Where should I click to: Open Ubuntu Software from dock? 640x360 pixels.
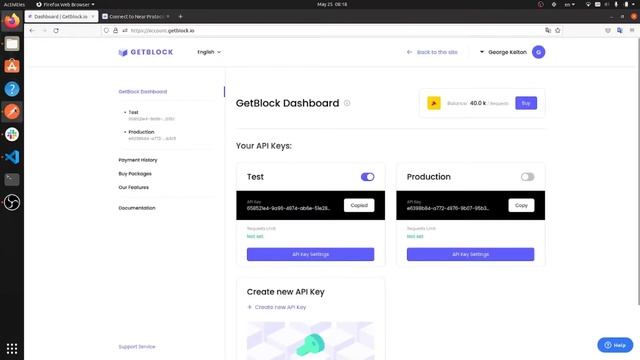coord(12,66)
